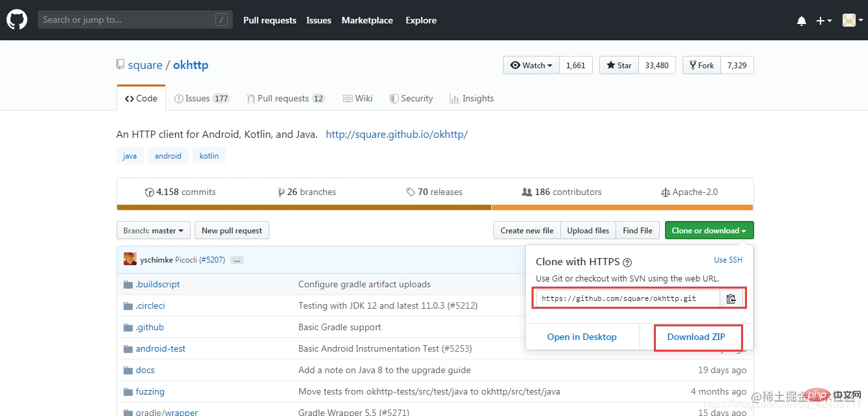Focus the Search or jump to field
The image size is (868, 416).
tap(127, 20)
